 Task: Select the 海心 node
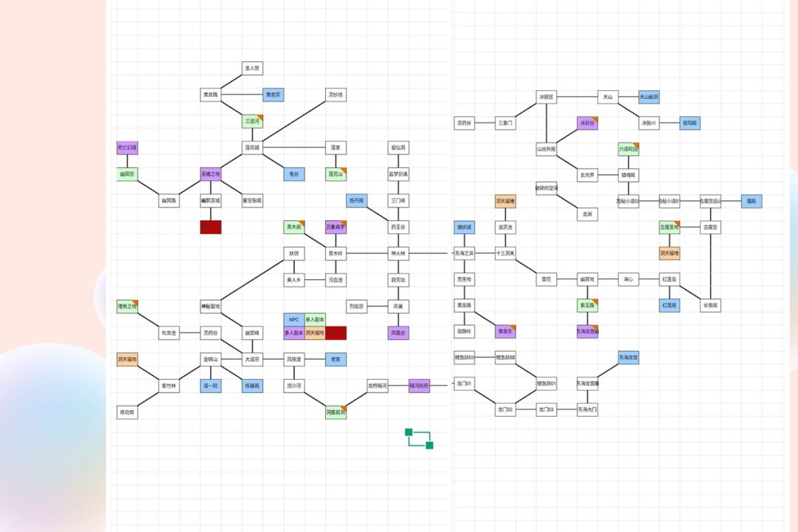[x=629, y=279]
